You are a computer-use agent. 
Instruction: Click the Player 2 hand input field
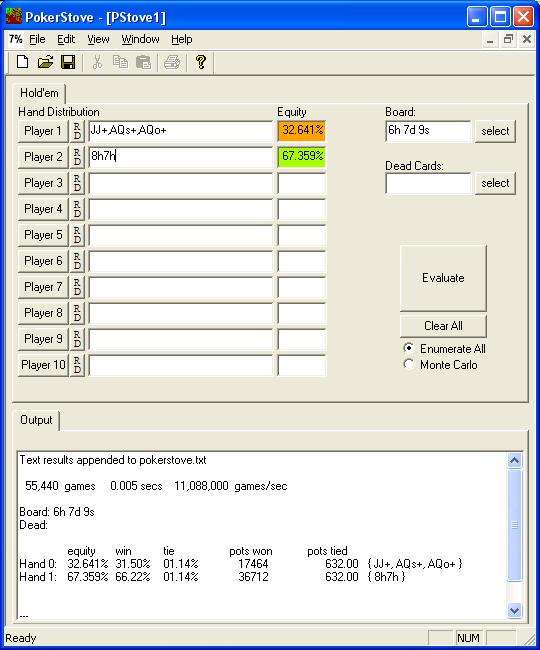181,157
